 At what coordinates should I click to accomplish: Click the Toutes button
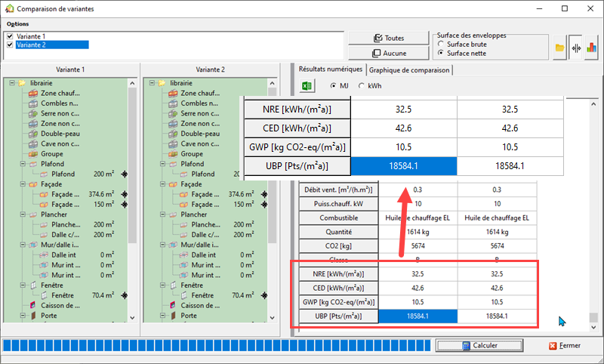click(389, 38)
